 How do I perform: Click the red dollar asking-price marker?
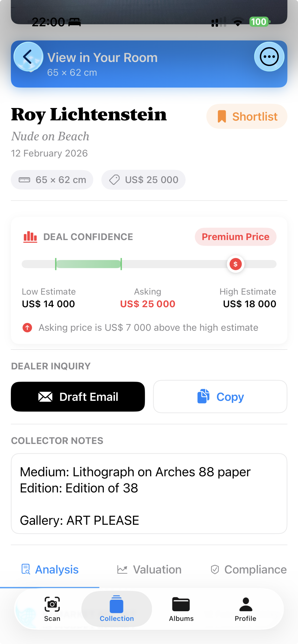point(235,264)
